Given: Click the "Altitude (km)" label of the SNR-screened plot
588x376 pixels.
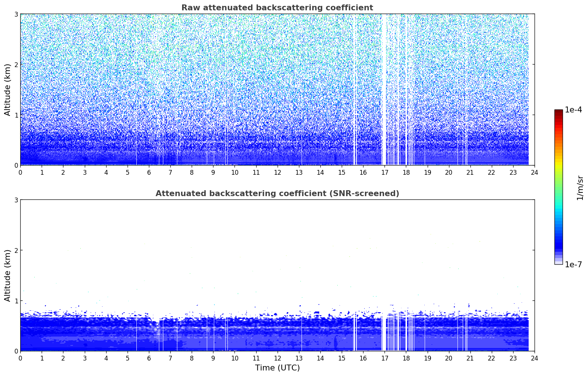Looking at the screenshot, I should (8, 275).
